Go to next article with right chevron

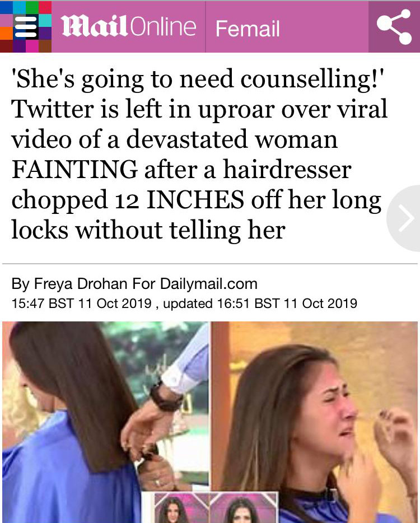pyautogui.click(x=404, y=218)
